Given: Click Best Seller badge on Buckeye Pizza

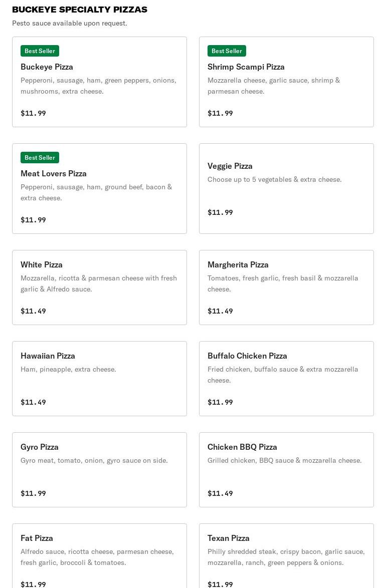Looking at the screenshot, I should point(40,51).
